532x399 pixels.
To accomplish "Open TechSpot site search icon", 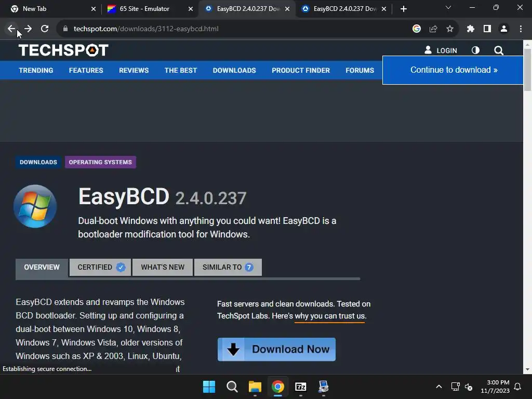I will (499, 50).
